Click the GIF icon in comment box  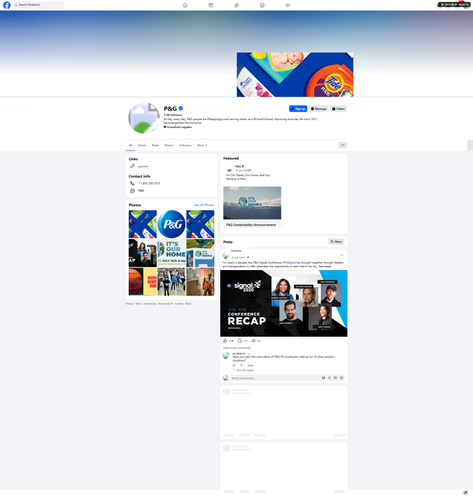click(x=335, y=378)
